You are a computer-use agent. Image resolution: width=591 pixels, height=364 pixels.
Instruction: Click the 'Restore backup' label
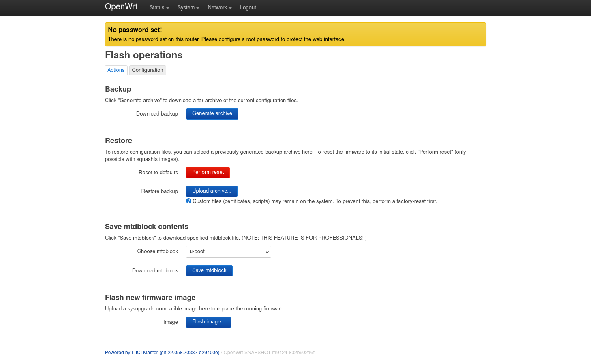click(x=159, y=191)
